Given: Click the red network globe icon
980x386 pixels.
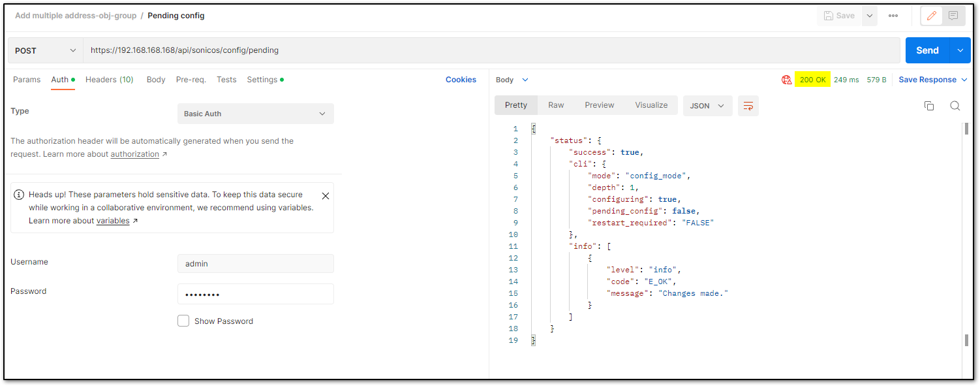Looking at the screenshot, I should 786,80.
